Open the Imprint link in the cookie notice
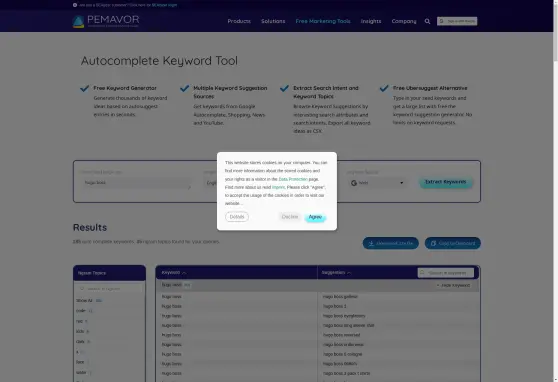The height and width of the screenshot is (382, 558). pyautogui.click(x=278, y=187)
